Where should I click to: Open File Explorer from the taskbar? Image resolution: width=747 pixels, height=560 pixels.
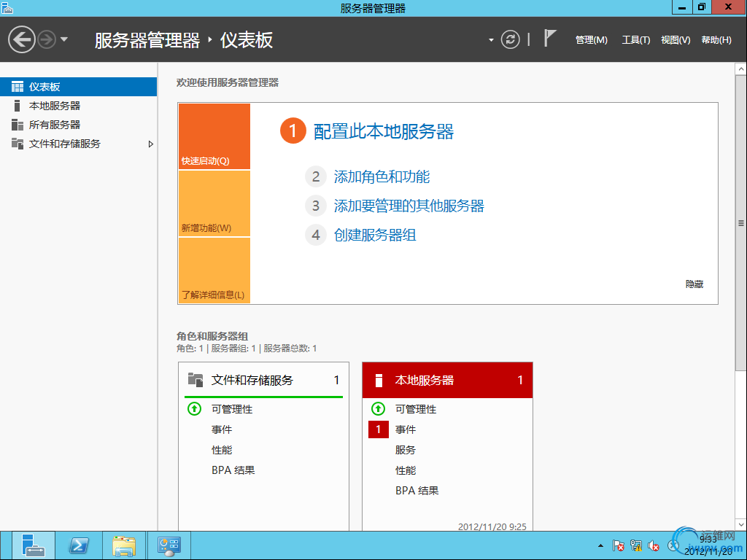pos(124,545)
